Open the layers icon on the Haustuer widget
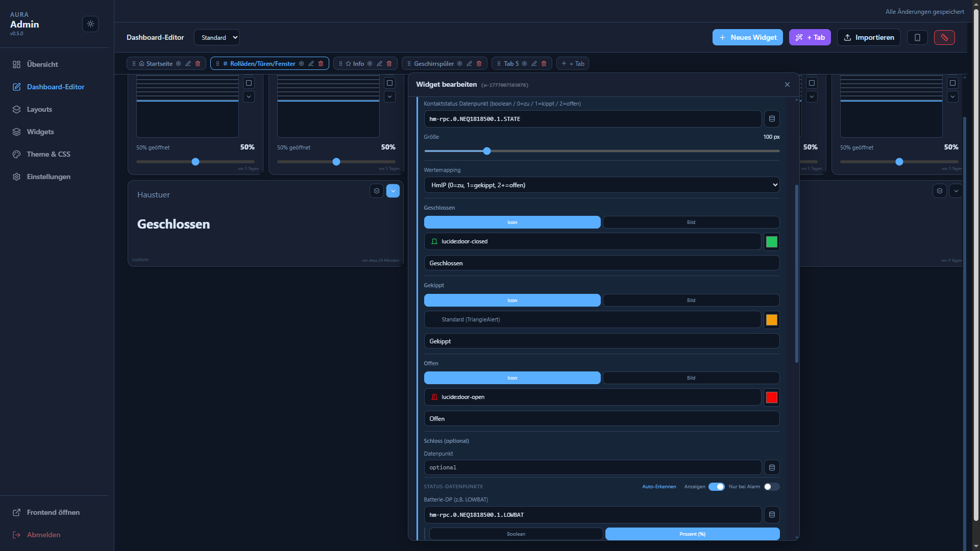Screen dimensions: 980x551 tap(377, 191)
